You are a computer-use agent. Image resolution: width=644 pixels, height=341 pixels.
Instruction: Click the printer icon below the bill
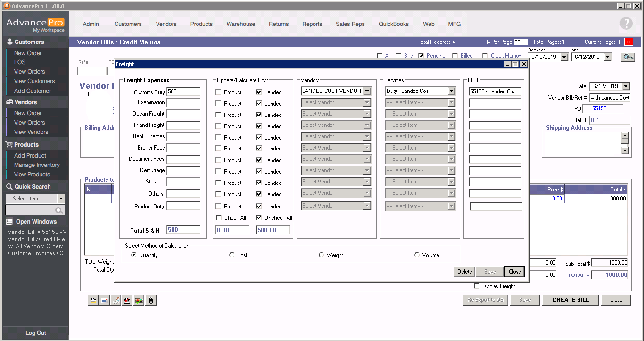click(x=93, y=300)
